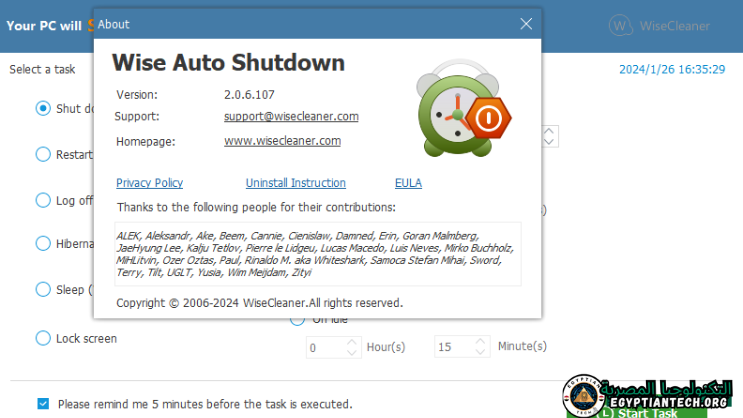Click the EgyptianTech watermark logo

(583, 395)
